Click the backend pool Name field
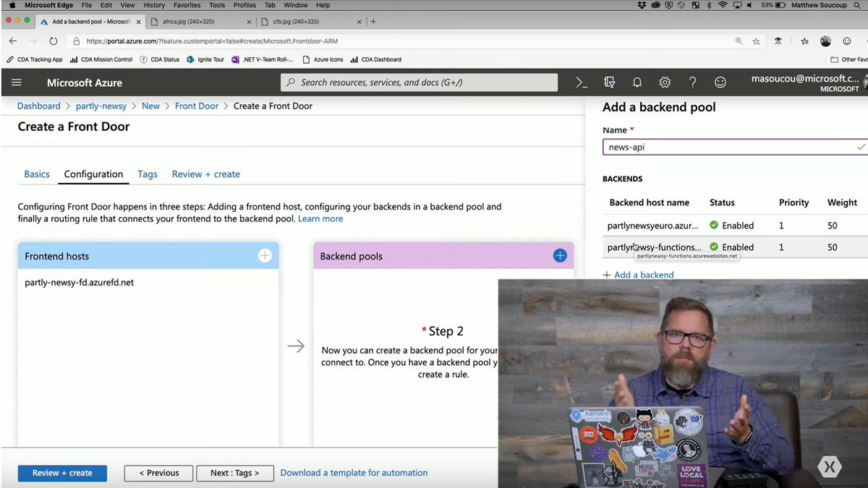The height and width of the screenshot is (488, 868). pos(735,147)
